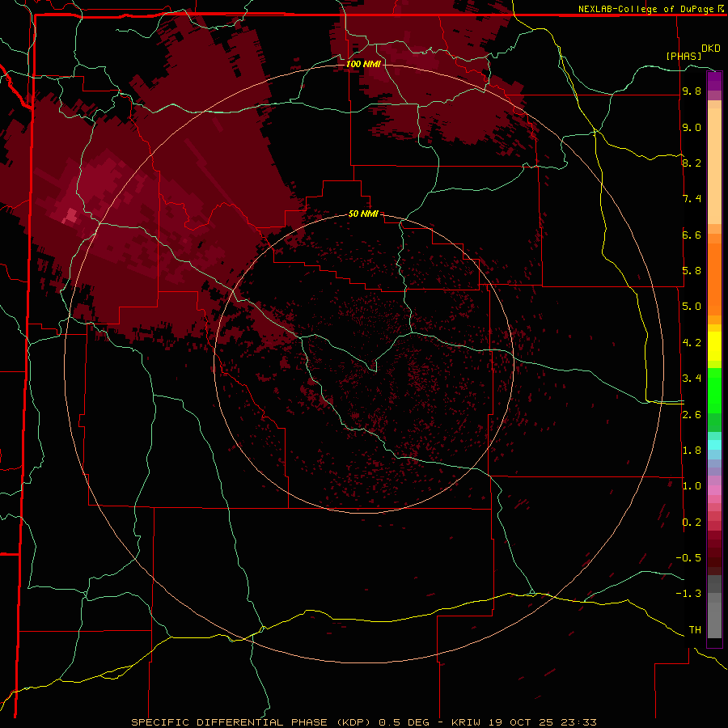Viewport: 728px width, 728px height.
Task: Select the 8.2 value on color scale
Action: click(692, 163)
